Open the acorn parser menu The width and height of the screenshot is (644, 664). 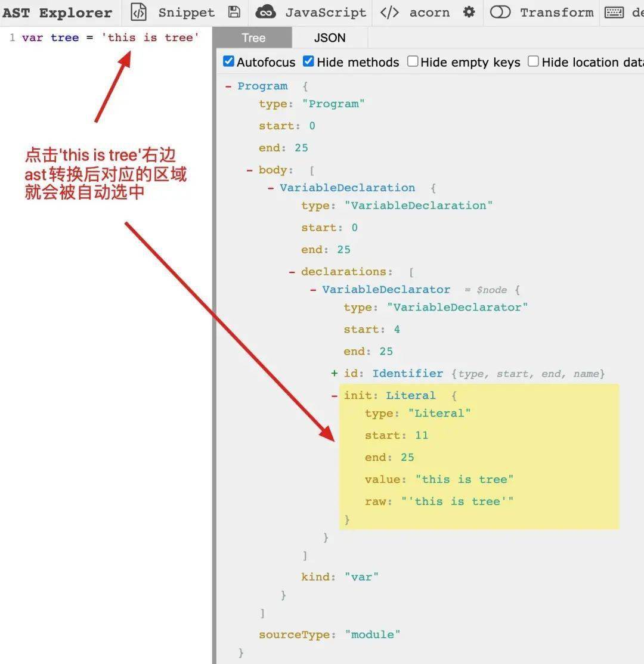coord(429,13)
